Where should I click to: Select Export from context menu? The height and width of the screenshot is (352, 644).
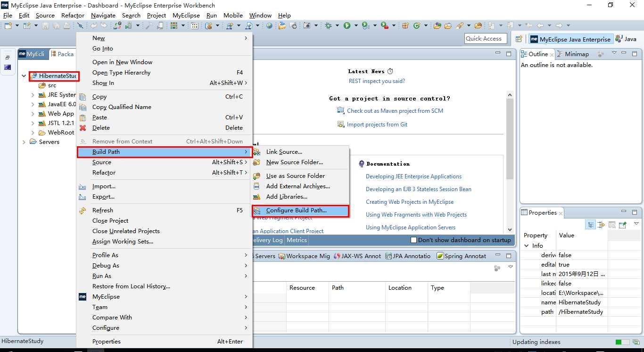[103, 197]
